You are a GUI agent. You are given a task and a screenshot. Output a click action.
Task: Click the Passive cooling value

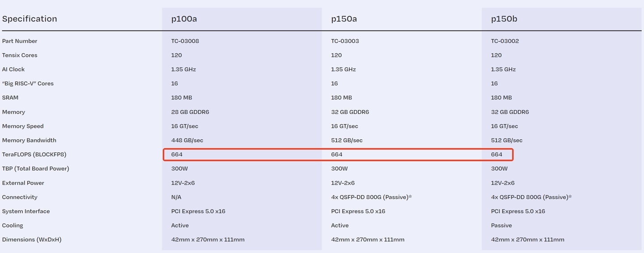pyautogui.click(x=501, y=225)
